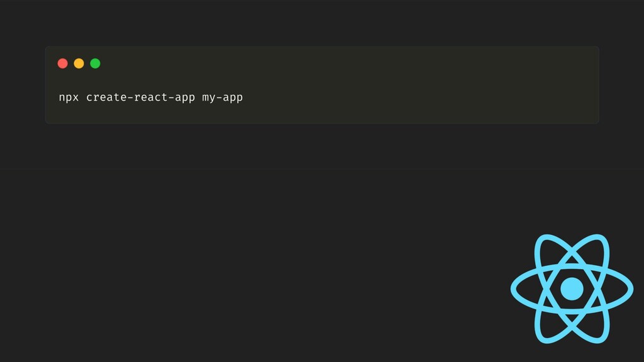Click the left tip of React's horizontal orbit

[x=513, y=289]
